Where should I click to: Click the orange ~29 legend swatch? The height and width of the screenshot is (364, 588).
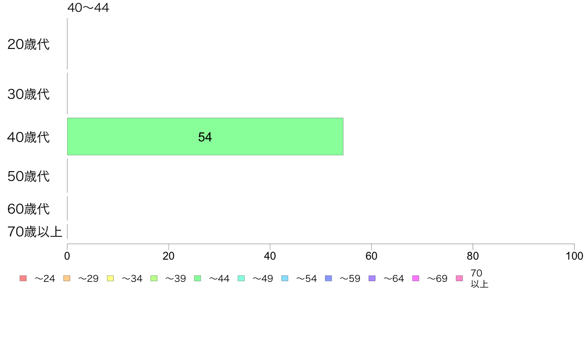tap(67, 278)
